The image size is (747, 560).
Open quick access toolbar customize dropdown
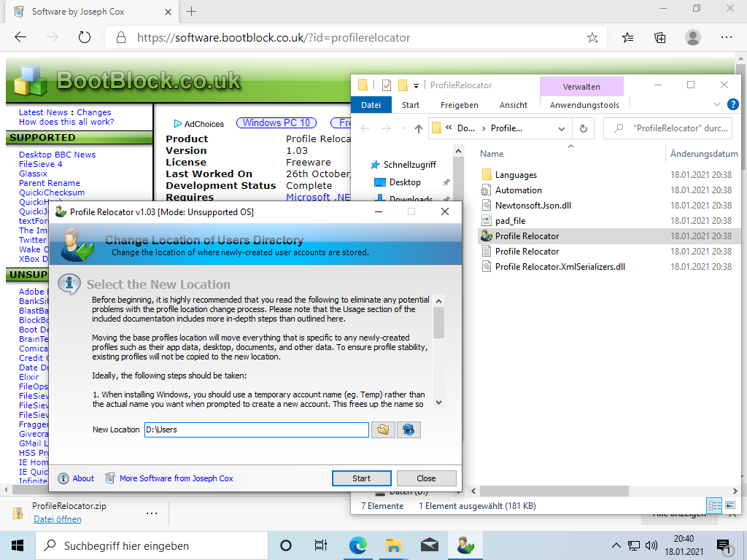[416, 86]
